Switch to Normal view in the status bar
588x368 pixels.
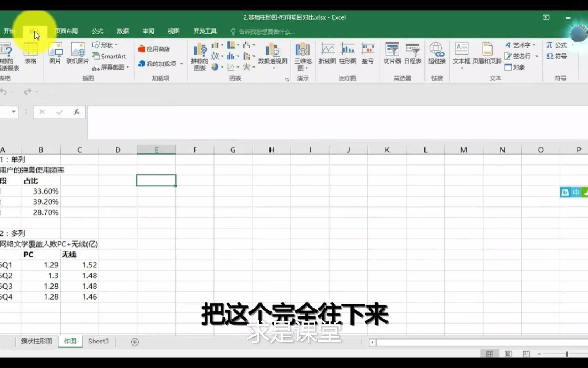click(490, 354)
